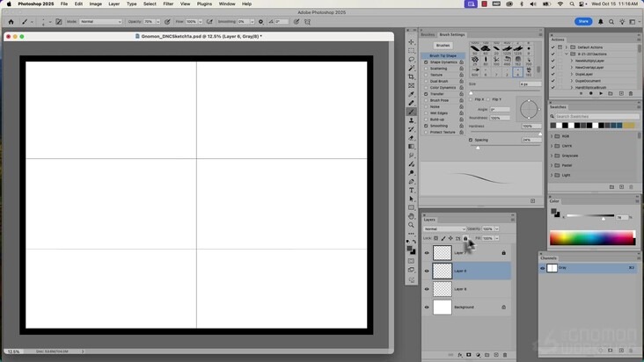Image resolution: width=644 pixels, height=362 pixels.
Task: Delete layer using Layers trash icon
Action: 507,355
